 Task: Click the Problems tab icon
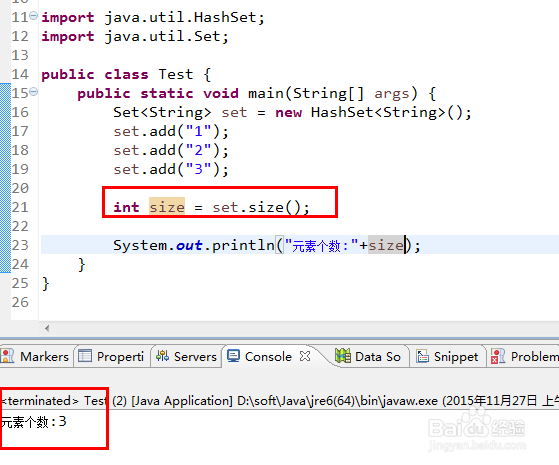498,356
